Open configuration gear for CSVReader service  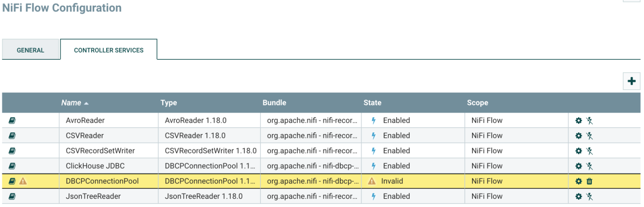point(578,136)
